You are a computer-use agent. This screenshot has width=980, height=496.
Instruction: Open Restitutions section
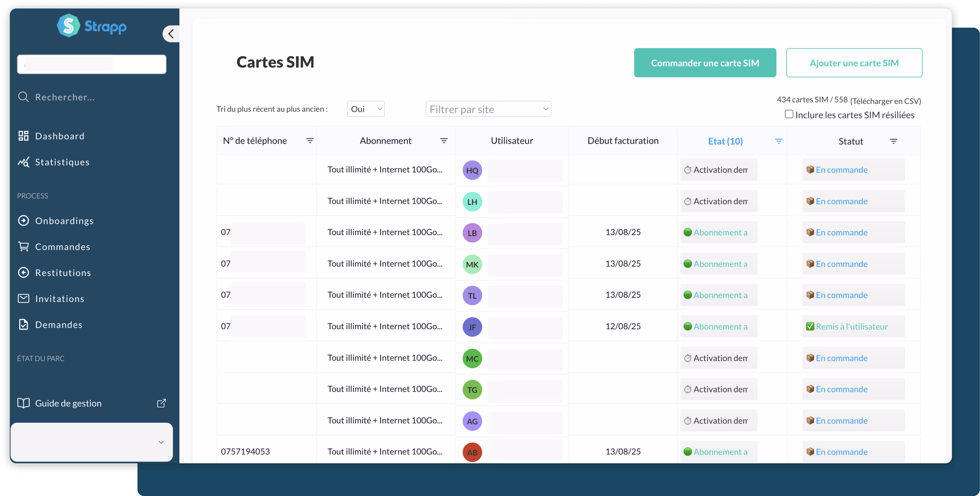(x=63, y=273)
